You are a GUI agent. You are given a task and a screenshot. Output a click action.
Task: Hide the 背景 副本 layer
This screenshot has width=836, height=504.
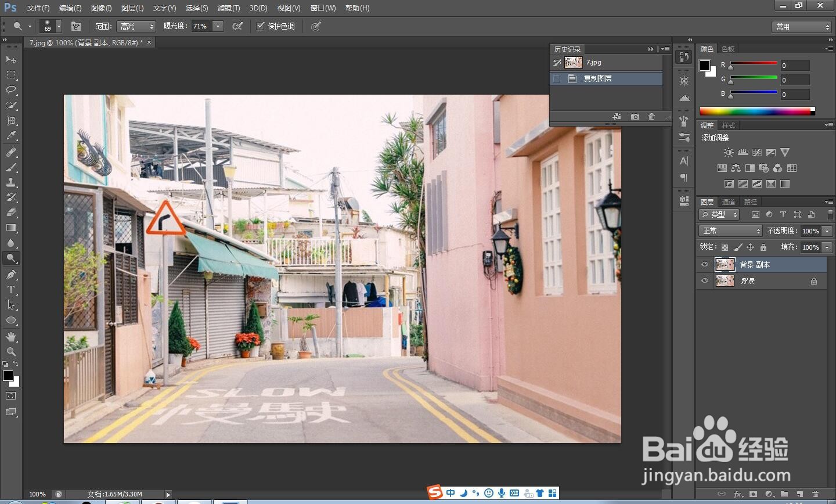(x=705, y=264)
